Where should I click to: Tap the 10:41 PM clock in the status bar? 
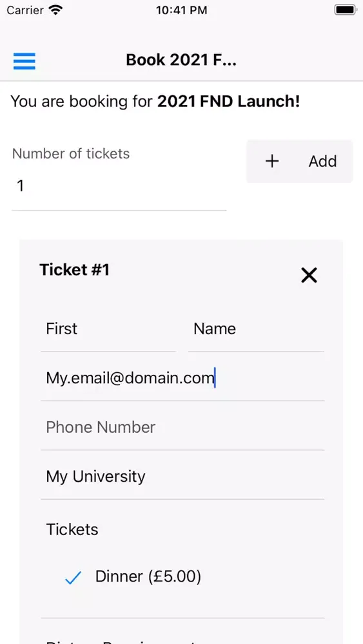(x=181, y=10)
